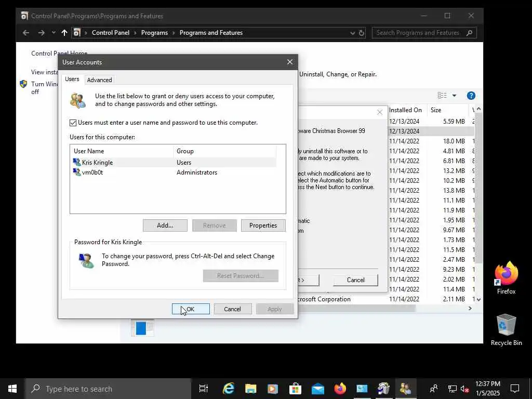Image resolution: width=532 pixels, height=399 pixels.
Task: Close the User Accounts dialog
Action: 290,62
